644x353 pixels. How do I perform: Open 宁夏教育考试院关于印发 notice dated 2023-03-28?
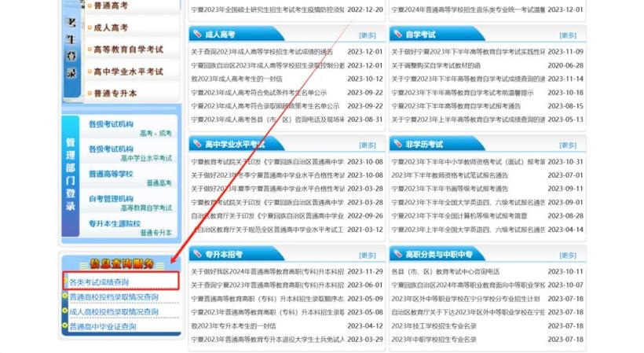click(268, 202)
